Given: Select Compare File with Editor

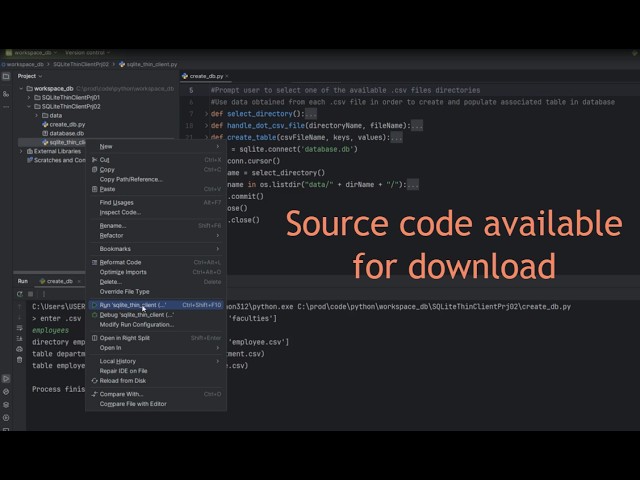Looking at the screenshot, I should point(156,404).
